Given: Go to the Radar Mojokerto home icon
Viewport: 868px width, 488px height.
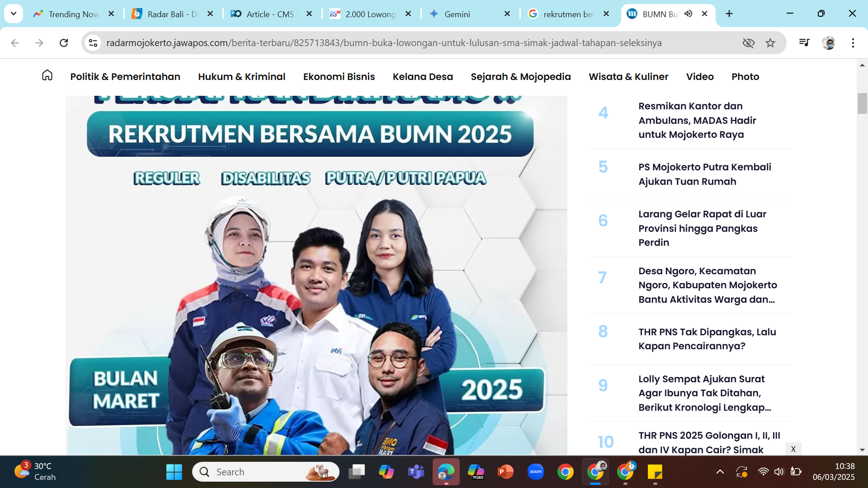Looking at the screenshot, I should (x=47, y=75).
